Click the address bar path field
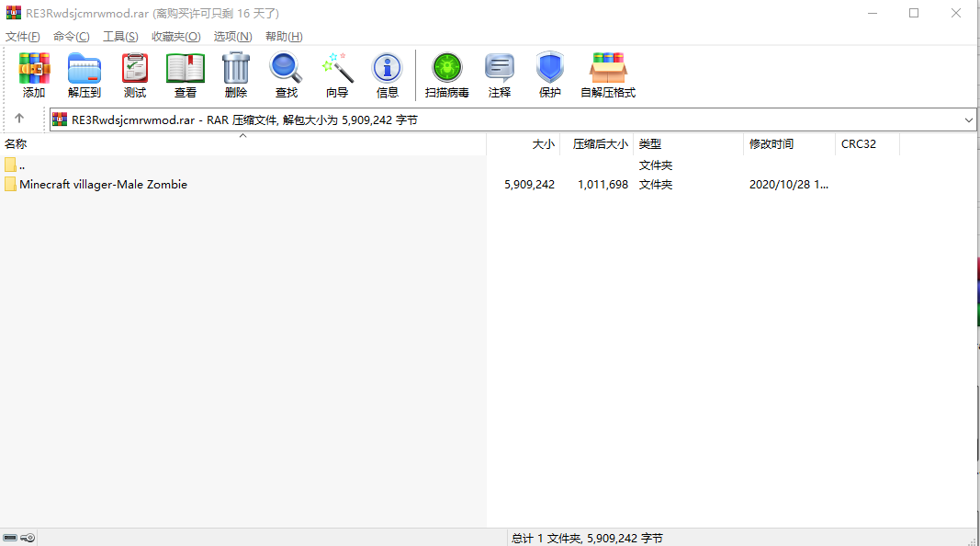This screenshot has width=980, height=546. click(x=513, y=119)
